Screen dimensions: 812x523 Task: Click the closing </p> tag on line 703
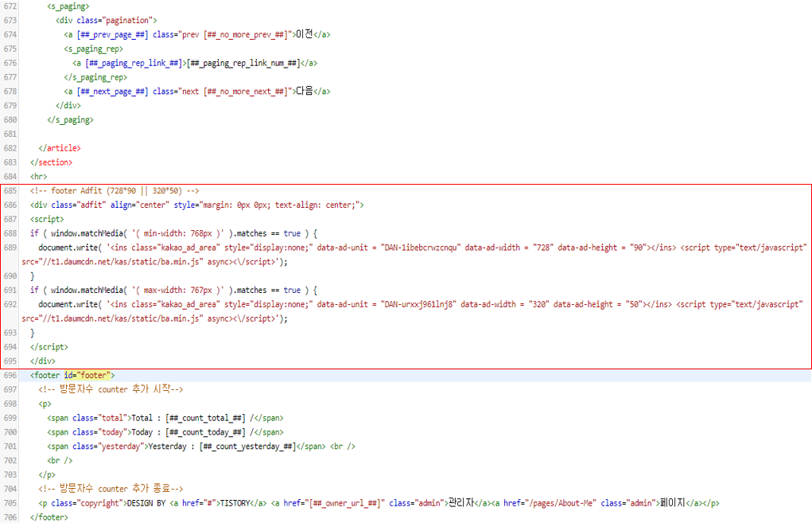pos(47,474)
